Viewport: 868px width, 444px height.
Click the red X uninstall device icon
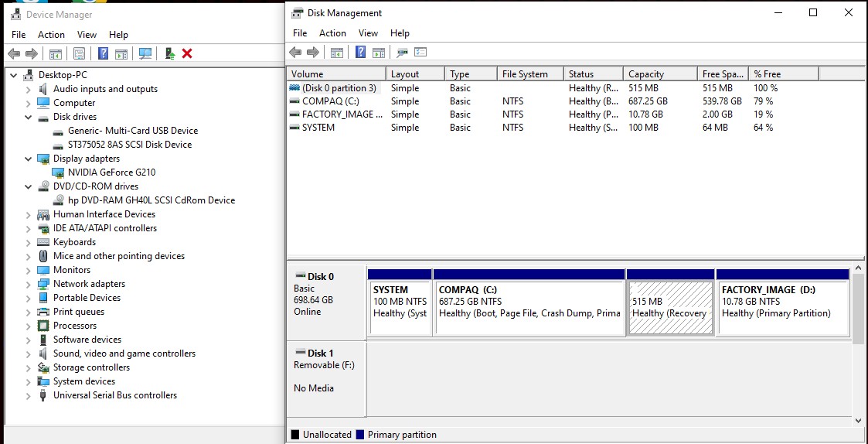(x=186, y=53)
